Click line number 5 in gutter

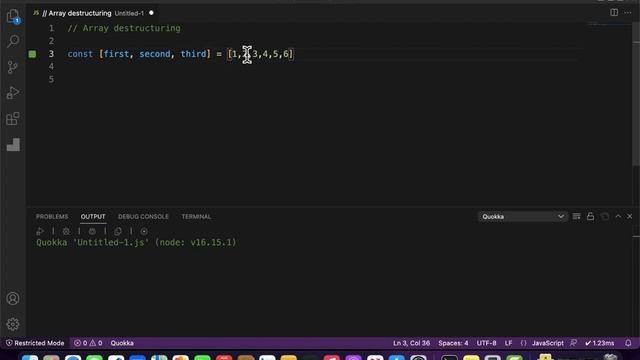pos(51,79)
